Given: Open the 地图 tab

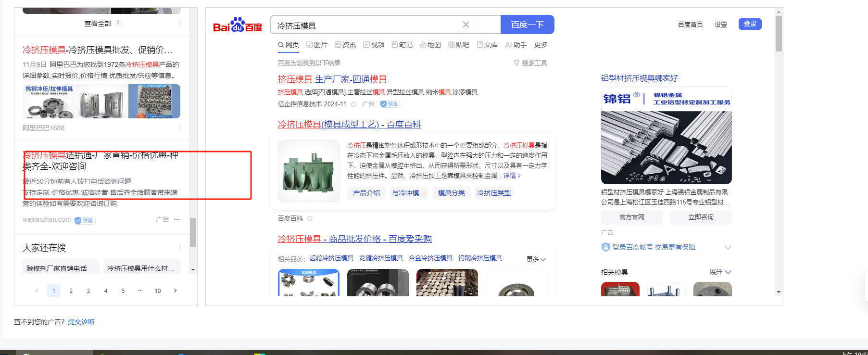Looking at the screenshot, I should 430,45.
